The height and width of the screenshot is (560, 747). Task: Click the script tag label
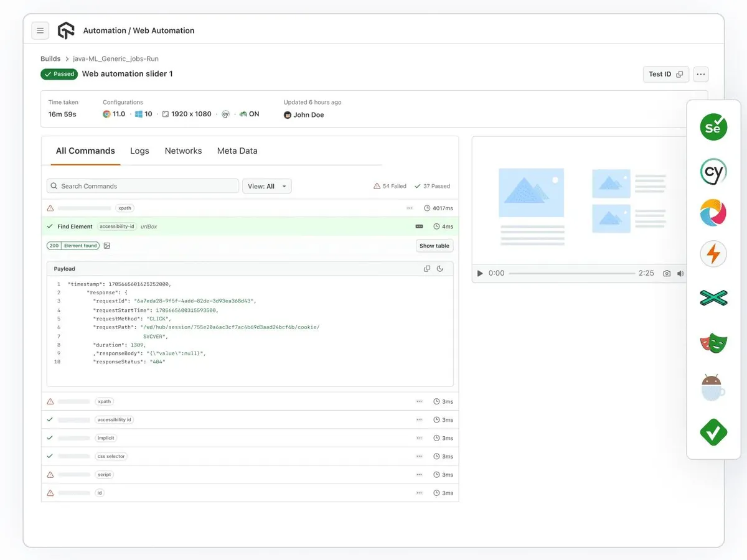tap(105, 475)
